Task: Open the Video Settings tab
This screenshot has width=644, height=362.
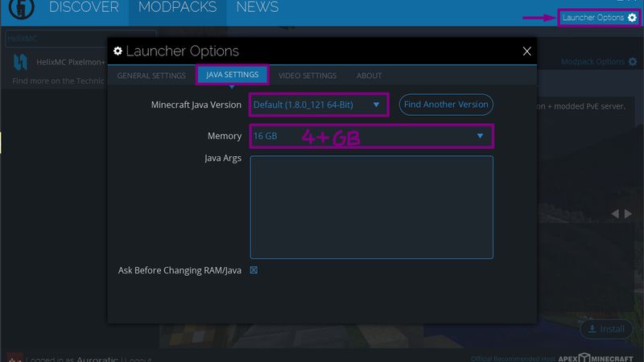Action: pos(308,76)
